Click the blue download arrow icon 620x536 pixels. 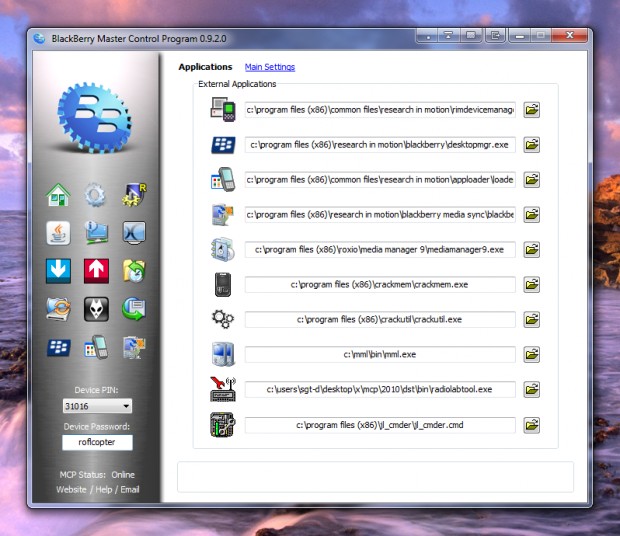[58, 271]
